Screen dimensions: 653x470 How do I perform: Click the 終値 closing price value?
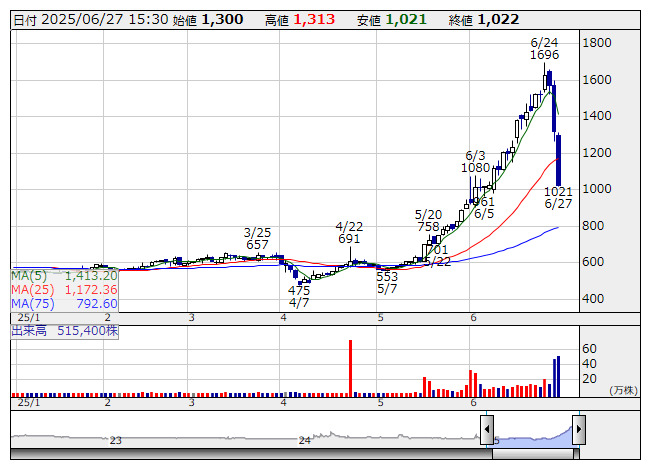[498, 19]
